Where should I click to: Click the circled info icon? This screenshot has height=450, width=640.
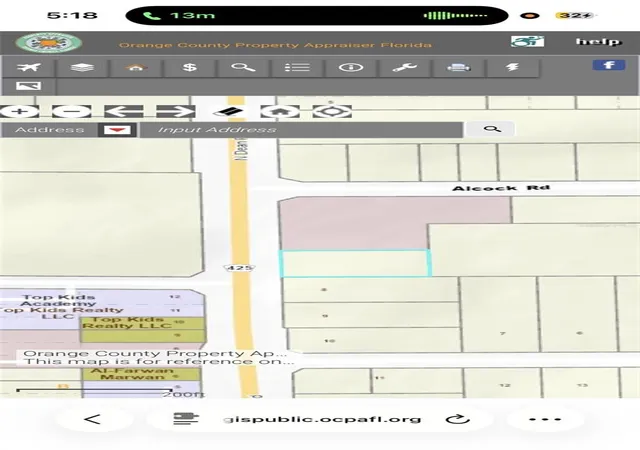pyautogui.click(x=351, y=67)
